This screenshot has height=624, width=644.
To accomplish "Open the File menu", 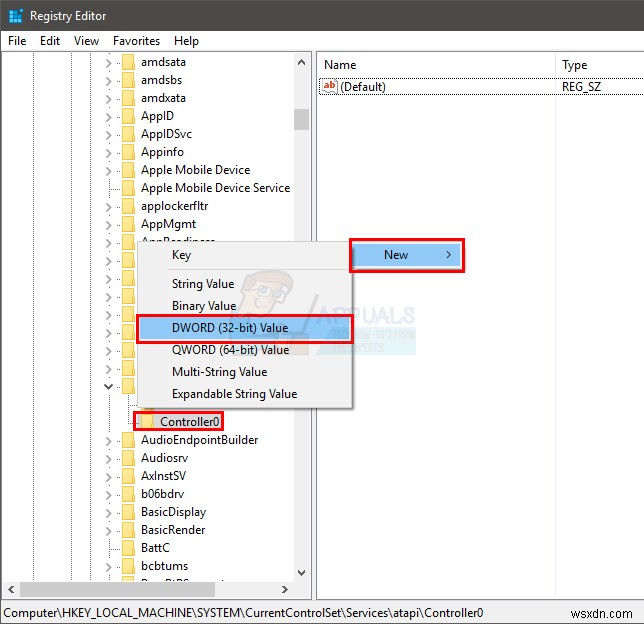I will [17, 41].
